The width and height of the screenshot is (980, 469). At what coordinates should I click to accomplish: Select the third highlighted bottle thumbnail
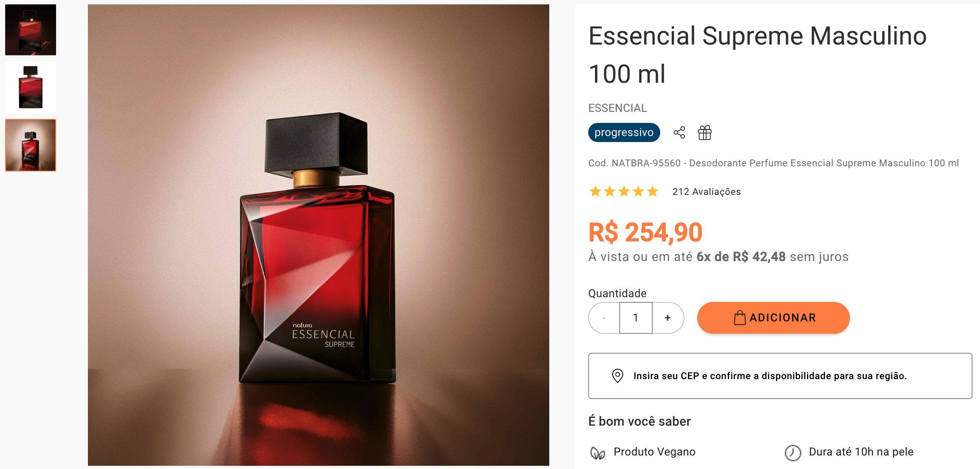(x=31, y=145)
